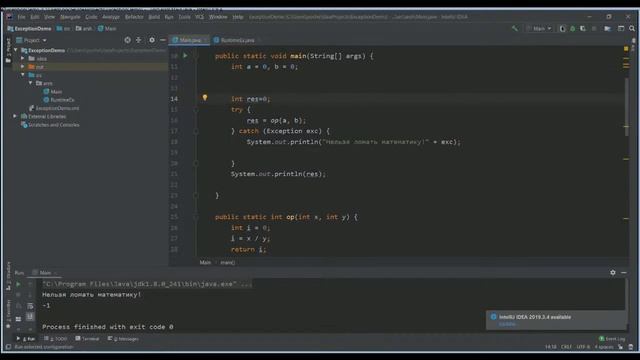This screenshot has width=640, height=360.
Task: Click the soft-wrap icon in Run panel
Action: (30, 306)
